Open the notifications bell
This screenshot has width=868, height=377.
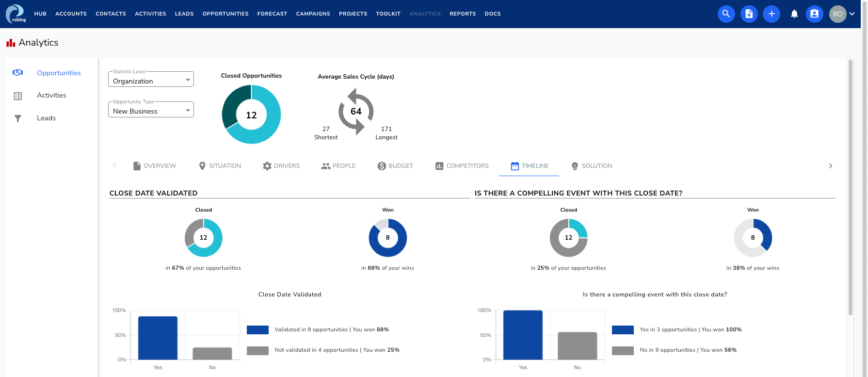click(794, 14)
